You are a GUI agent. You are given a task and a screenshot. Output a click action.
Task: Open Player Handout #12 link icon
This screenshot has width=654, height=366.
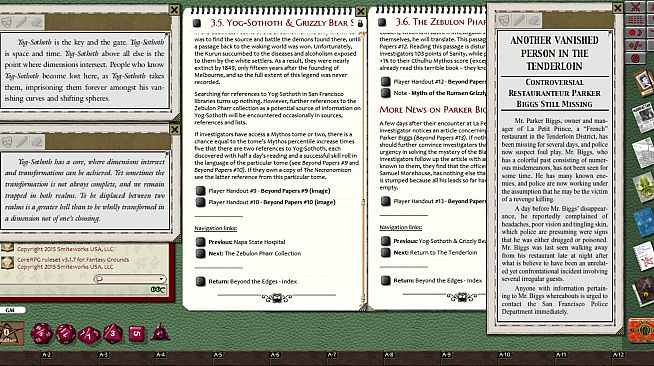click(385, 82)
